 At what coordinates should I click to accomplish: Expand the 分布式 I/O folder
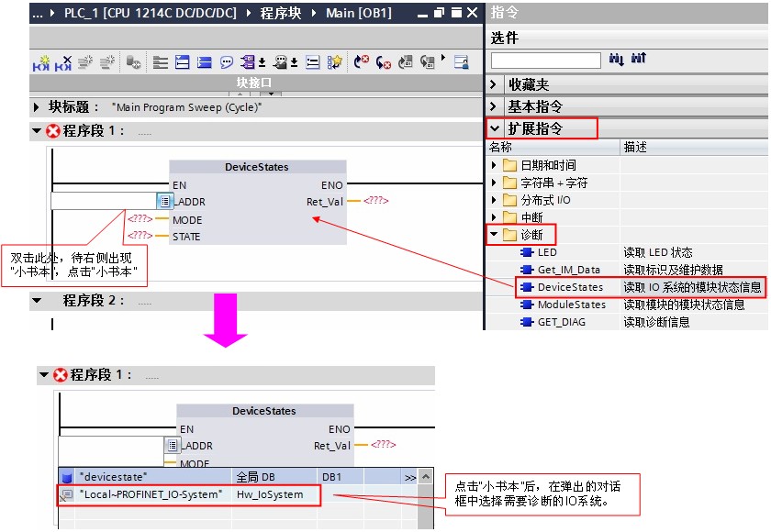pyautogui.click(x=494, y=200)
